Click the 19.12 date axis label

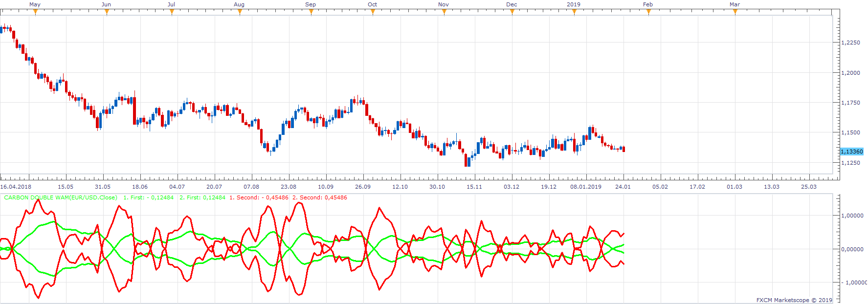pyautogui.click(x=549, y=187)
